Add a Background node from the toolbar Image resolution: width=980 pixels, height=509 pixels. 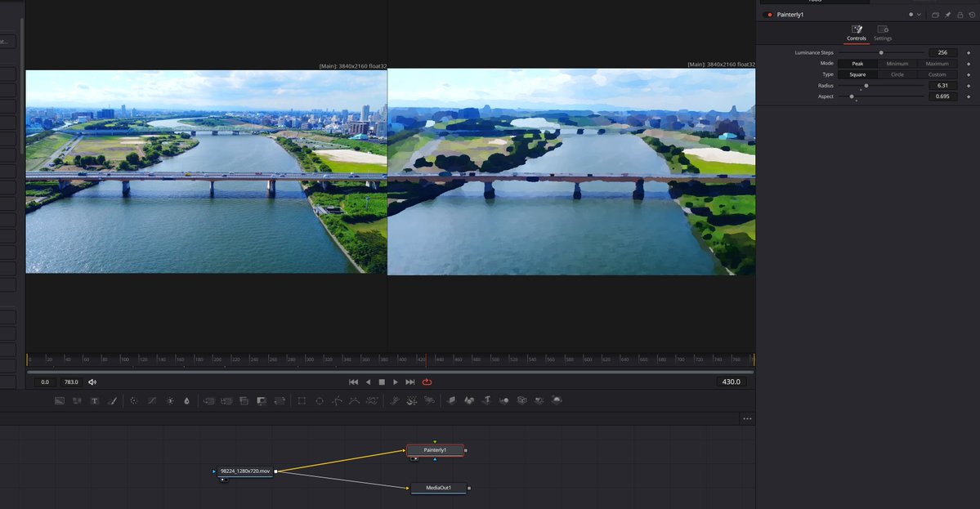tap(60, 401)
